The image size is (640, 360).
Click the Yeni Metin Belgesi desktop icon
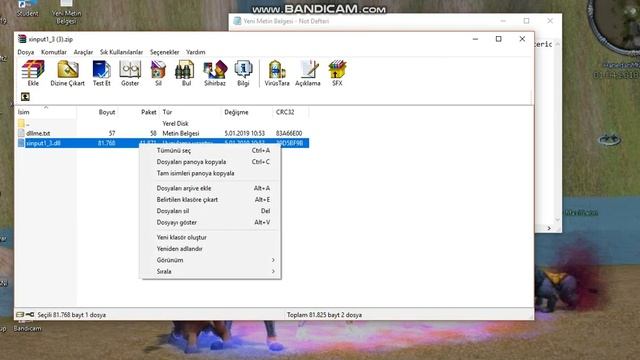66,11
